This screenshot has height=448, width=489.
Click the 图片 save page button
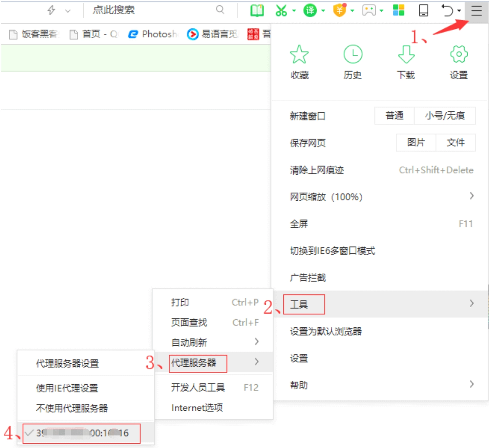(x=416, y=143)
